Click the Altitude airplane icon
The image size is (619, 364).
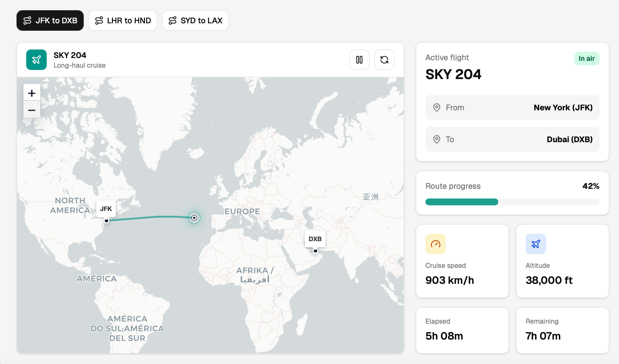pos(536,244)
